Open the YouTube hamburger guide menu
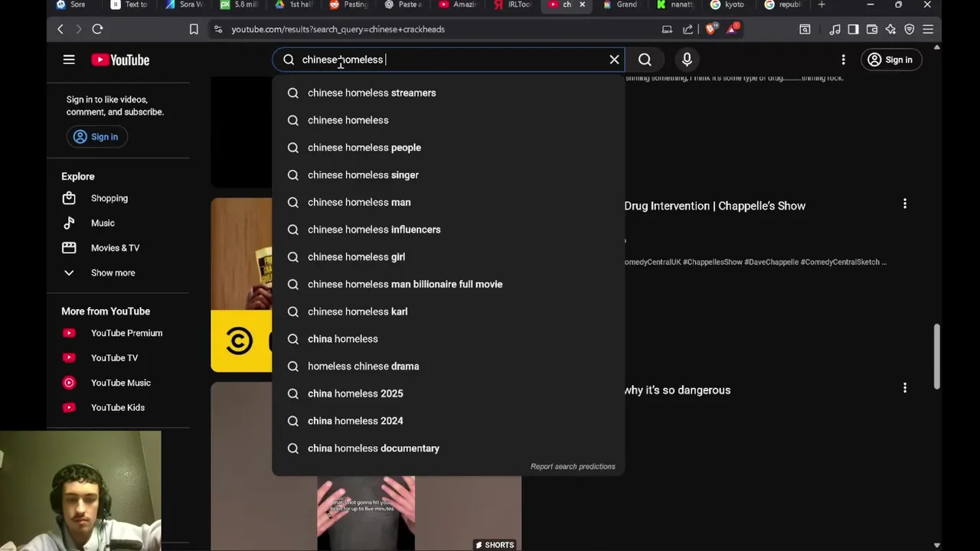 pyautogui.click(x=69, y=60)
